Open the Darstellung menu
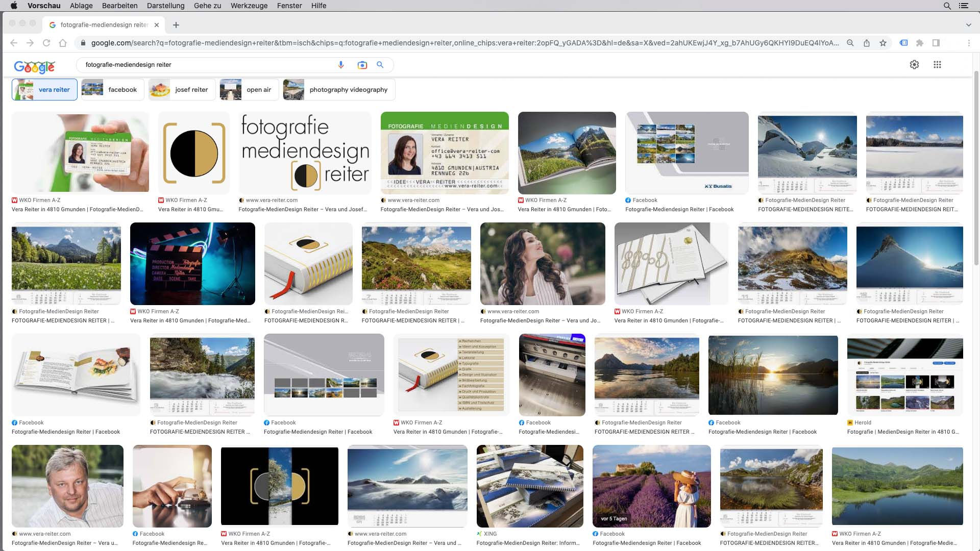Viewport: 980px width, 551px height. click(x=165, y=6)
